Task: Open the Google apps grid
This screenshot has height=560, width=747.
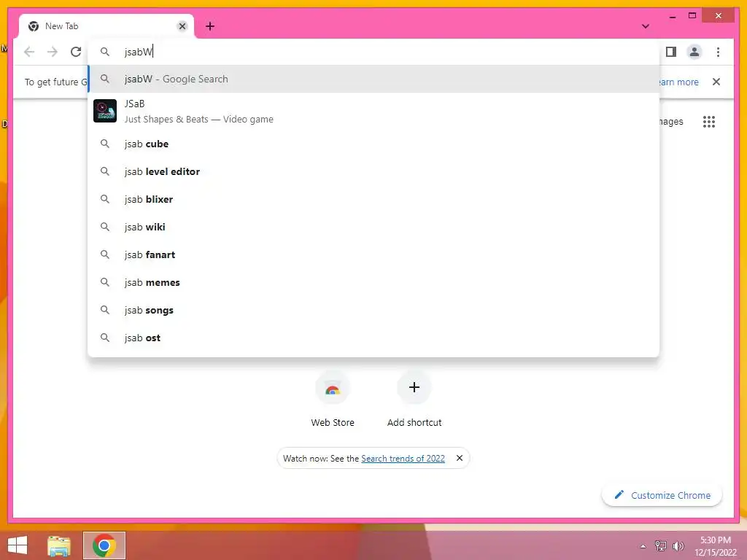Action: [x=709, y=122]
